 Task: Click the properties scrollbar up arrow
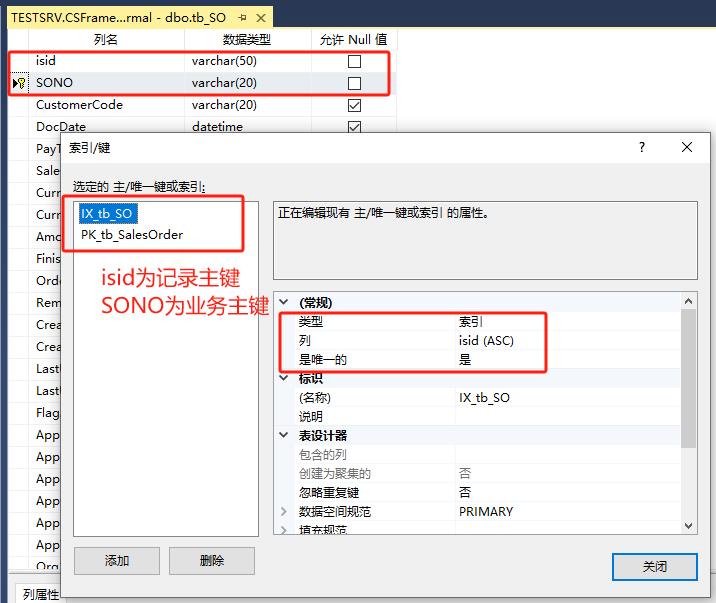point(689,301)
